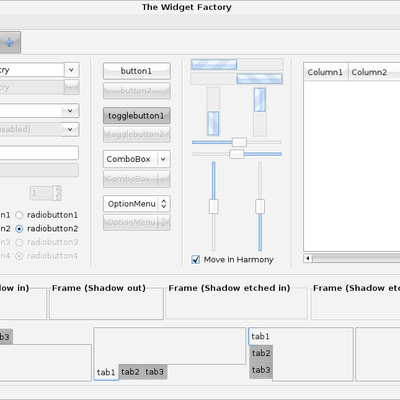
Task: Switch to tab3 in the left-side-tabs notebook
Action: click(x=261, y=370)
